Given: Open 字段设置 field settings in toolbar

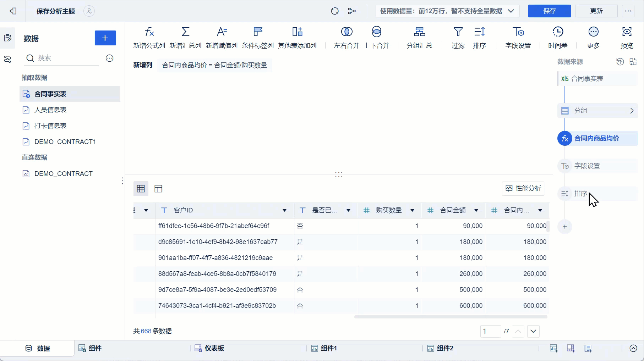Looking at the screenshot, I should tap(518, 38).
